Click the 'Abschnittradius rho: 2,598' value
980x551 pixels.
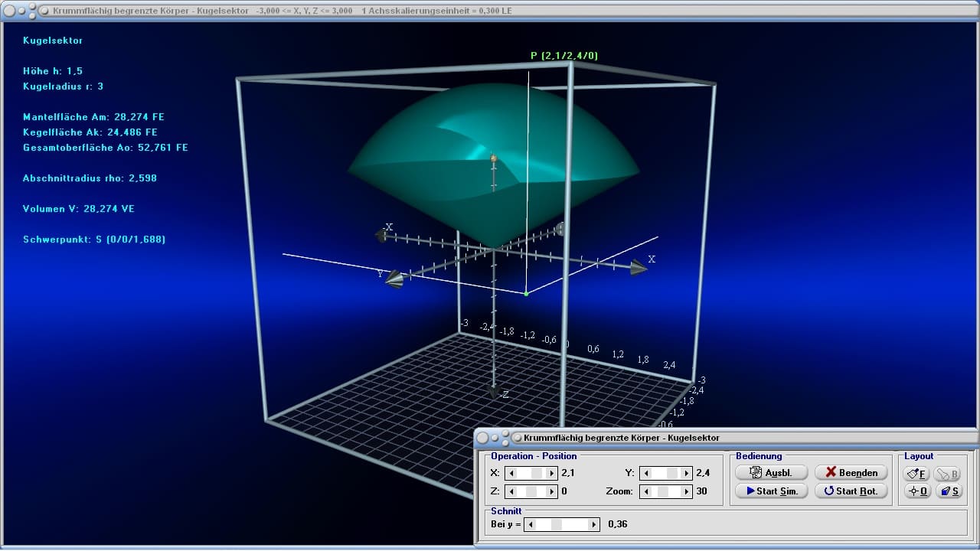pos(90,178)
